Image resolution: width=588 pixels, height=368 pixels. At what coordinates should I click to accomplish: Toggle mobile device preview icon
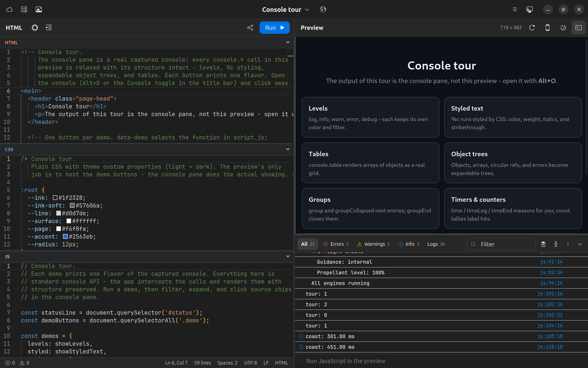point(547,28)
